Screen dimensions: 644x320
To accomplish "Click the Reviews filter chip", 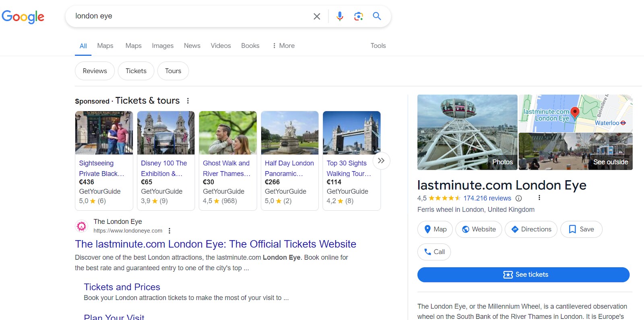I will (95, 71).
